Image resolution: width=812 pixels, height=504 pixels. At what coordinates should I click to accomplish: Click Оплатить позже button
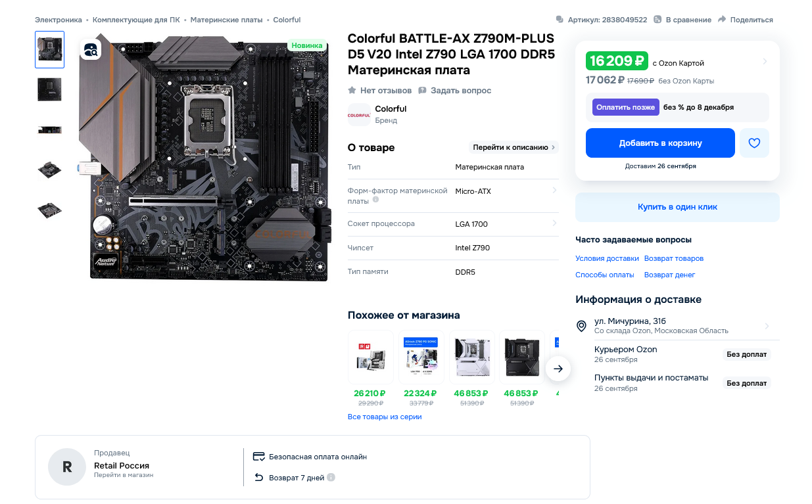pyautogui.click(x=626, y=107)
